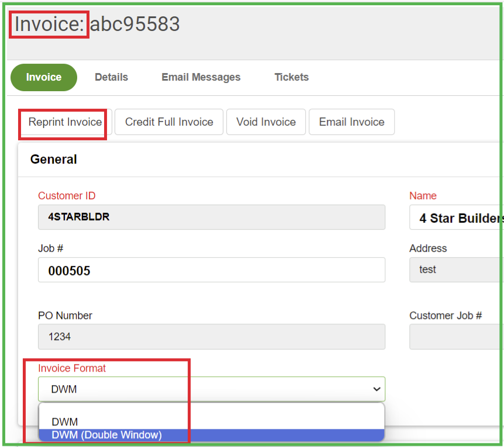The height and width of the screenshot is (447, 504).
Task: Click the PO Number label
Action: (x=65, y=316)
